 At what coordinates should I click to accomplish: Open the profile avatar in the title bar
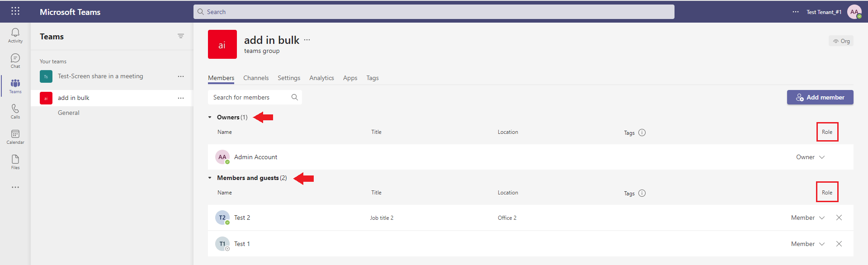click(x=854, y=12)
